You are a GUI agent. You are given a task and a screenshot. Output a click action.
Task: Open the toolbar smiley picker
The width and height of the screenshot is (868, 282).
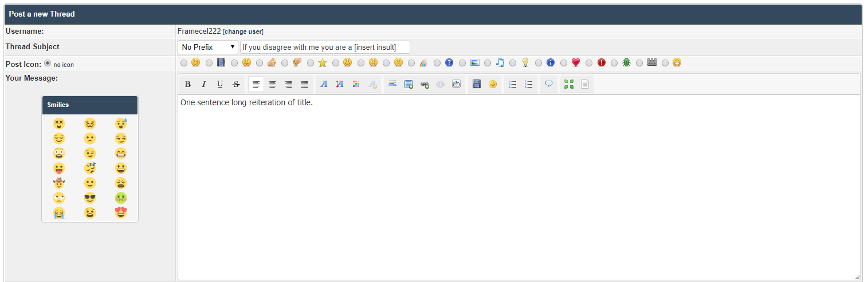(493, 84)
